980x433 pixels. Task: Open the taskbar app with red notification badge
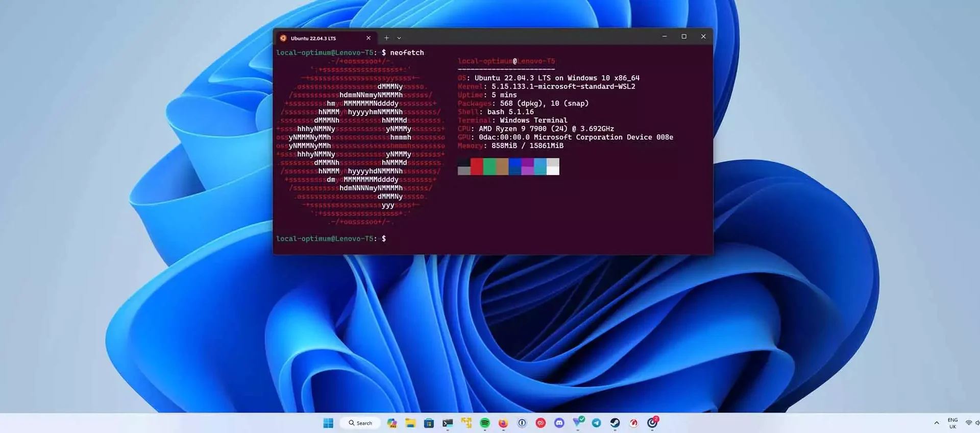click(x=652, y=422)
